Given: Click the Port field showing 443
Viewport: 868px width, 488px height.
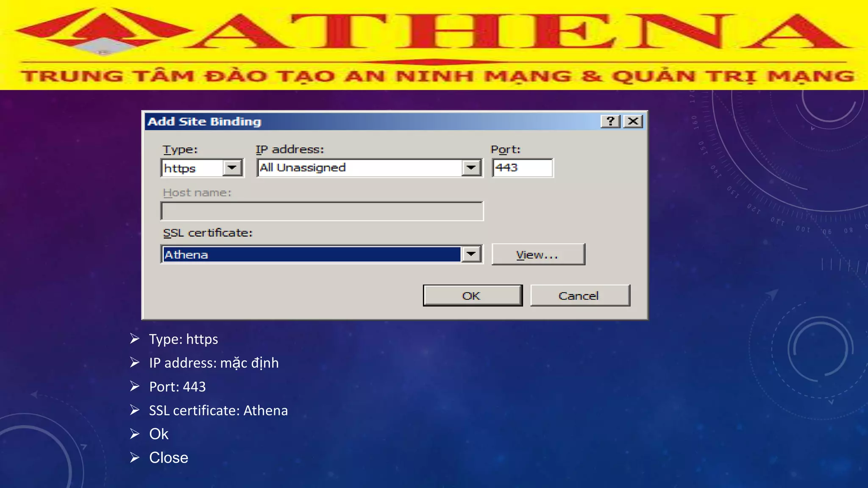Looking at the screenshot, I should pyautogui.click(x=523, y=168).
